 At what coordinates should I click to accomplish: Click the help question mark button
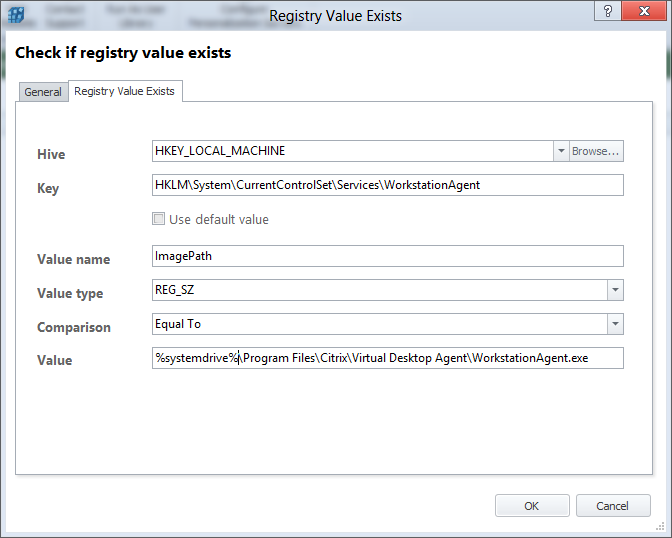(x=609, y=10)
